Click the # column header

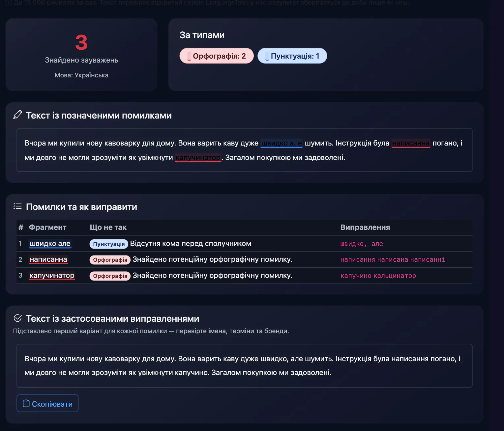pos(21,228)
